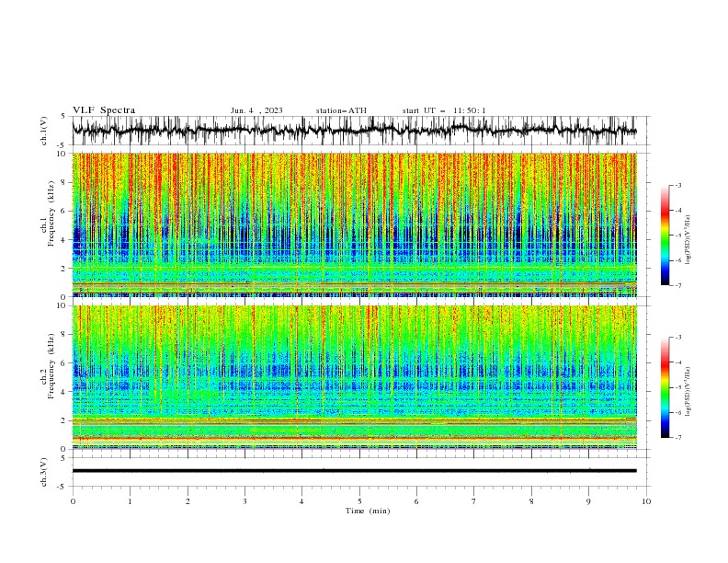
Task: Click the date "Jun. 4 , 2023"
Action: coord(256,110)
